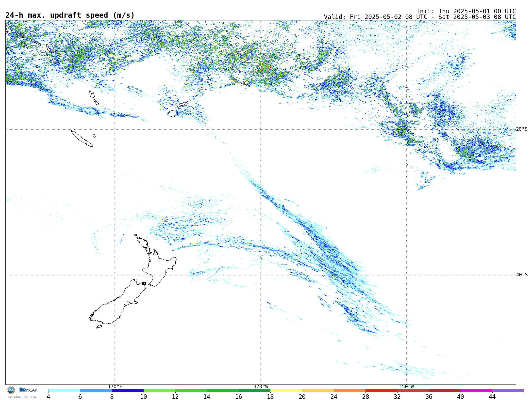Click Stewart Island south of New Zealand
532x400 pixels.
(99, 326)
